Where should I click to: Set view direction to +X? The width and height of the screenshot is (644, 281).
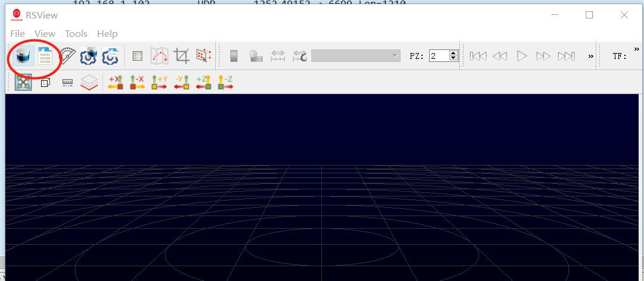tap(116, 83)
